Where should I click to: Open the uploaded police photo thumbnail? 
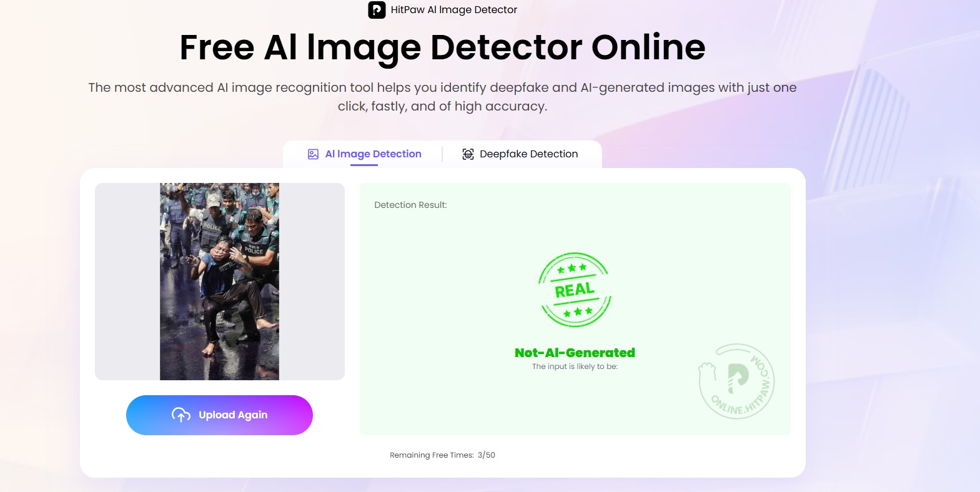(x=219, y=281)
